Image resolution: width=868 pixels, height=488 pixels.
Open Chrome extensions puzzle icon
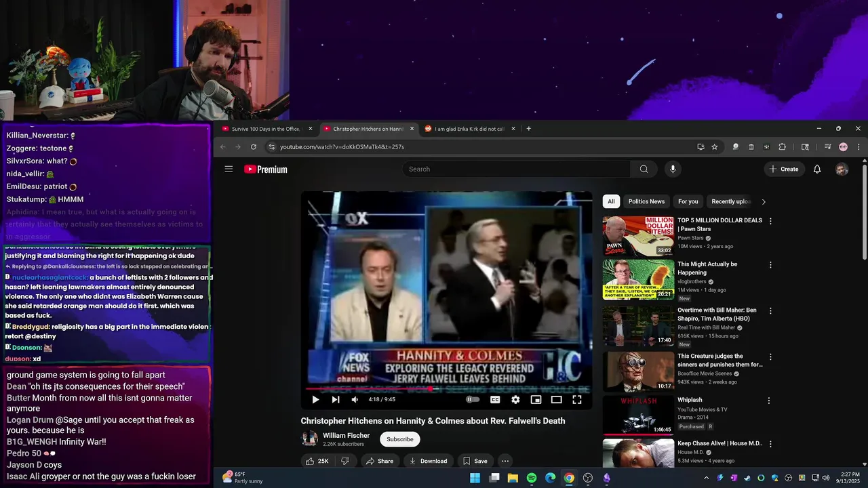[783, 147]
